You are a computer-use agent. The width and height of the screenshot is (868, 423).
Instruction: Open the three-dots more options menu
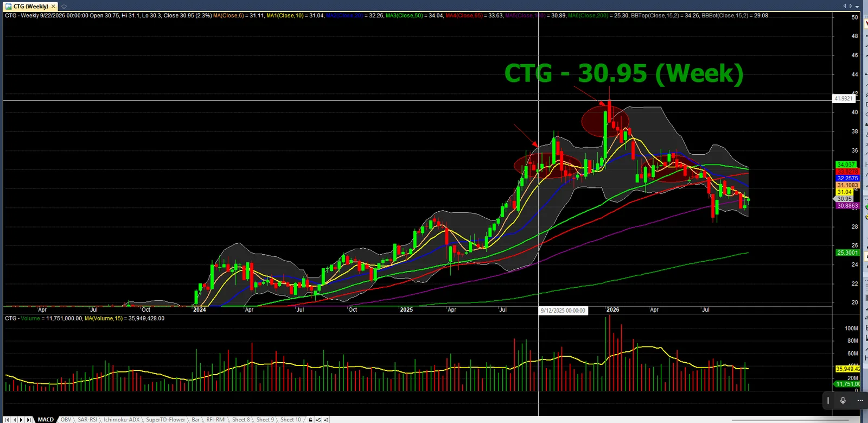(860, 400)
